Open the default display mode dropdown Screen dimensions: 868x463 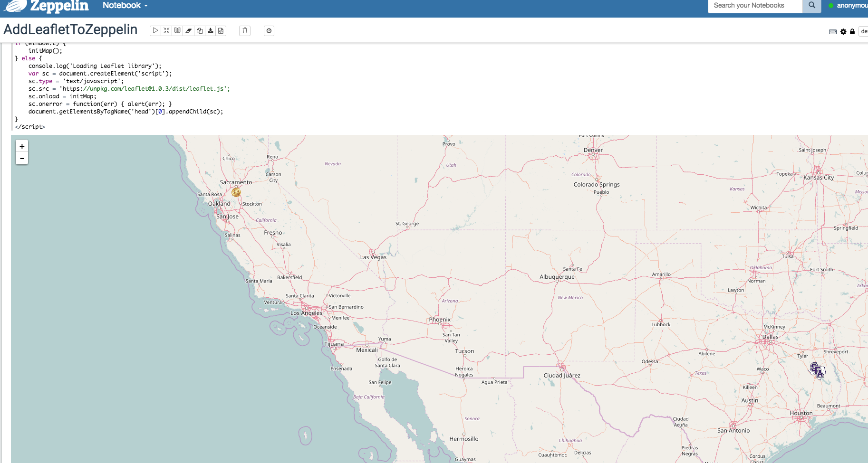pos(864,31)
